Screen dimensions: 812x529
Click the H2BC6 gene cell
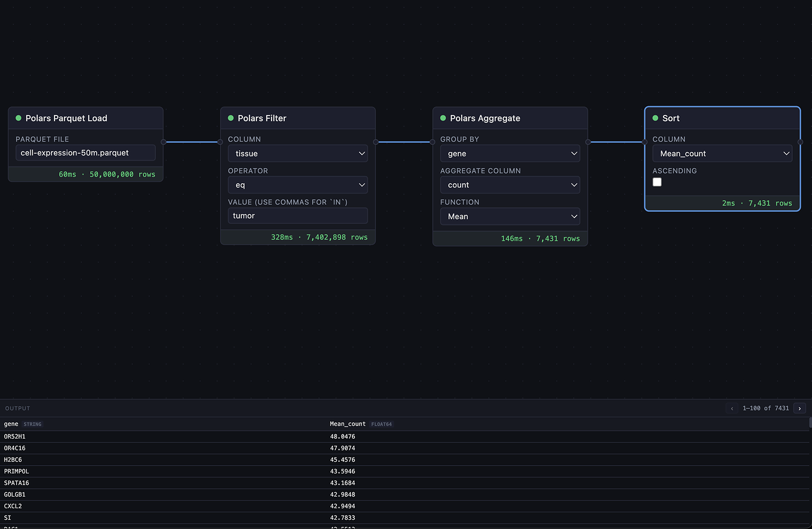[13, 459]
